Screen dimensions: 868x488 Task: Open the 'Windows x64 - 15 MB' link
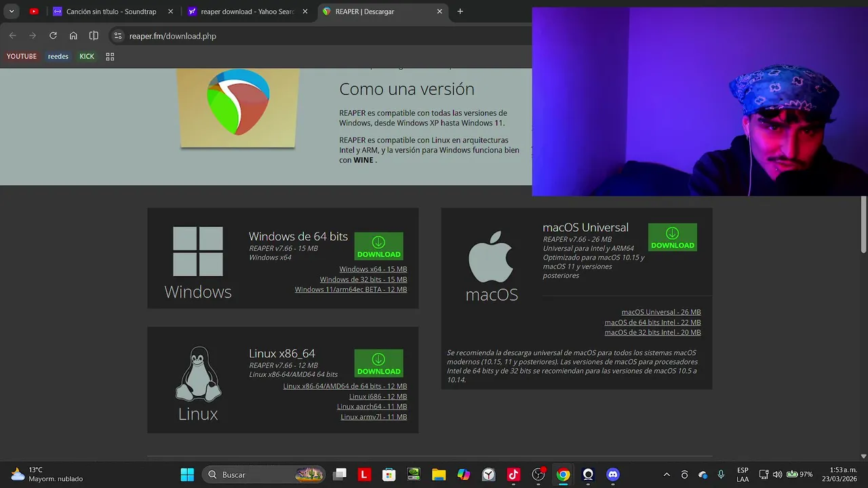(x=373, y=269)
